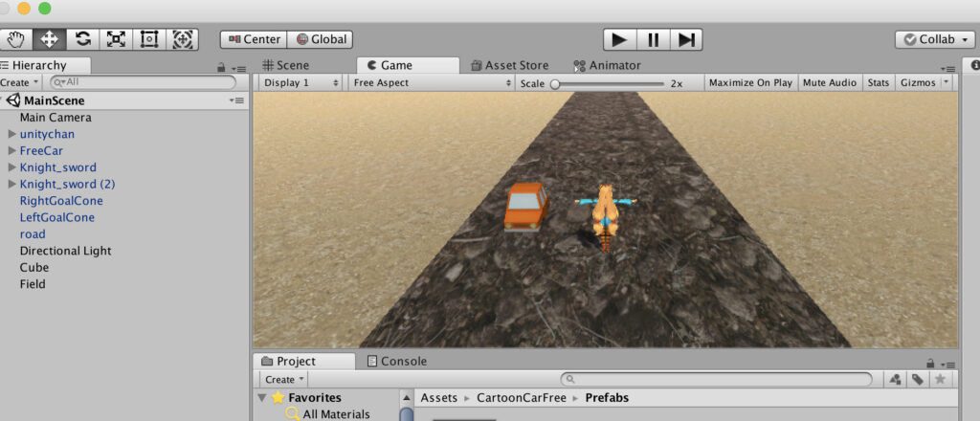Screen dimensions: 980x421
Task: Toggle pivot mode Center button
Action: [254, 39]
